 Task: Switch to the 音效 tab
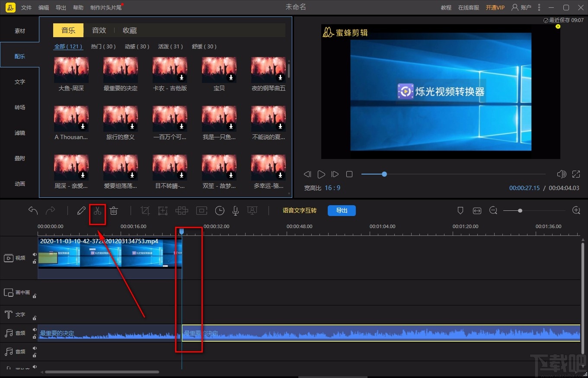[x=99, y=30]
